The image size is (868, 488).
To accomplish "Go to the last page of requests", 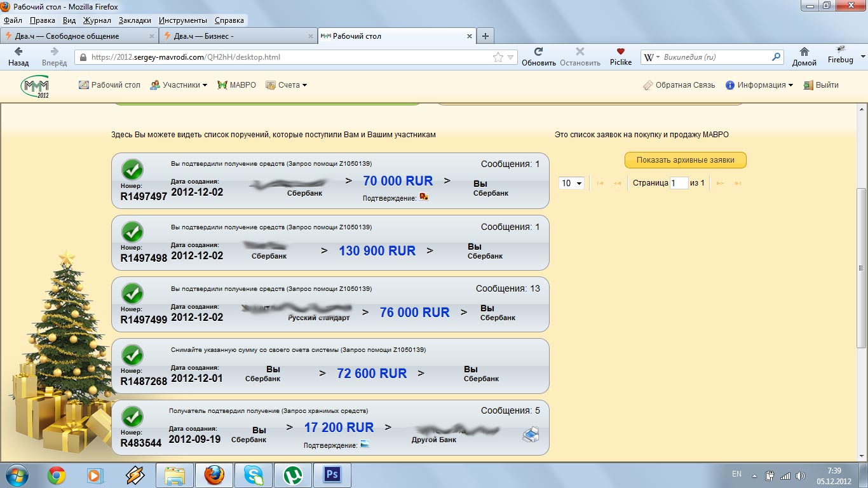I will [738, 184].
